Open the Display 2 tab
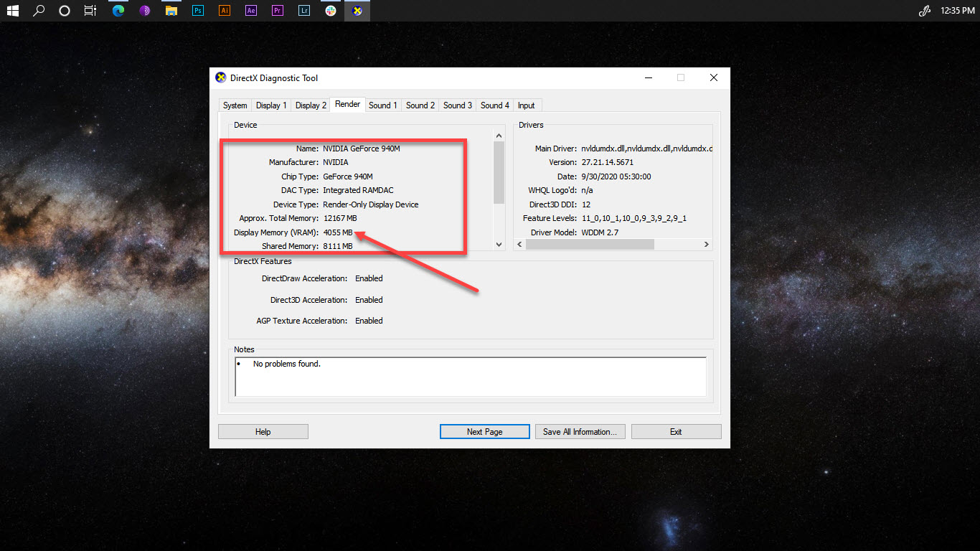Screen dimensions: 980x551 pyautogui.click(x=310, y=105)
